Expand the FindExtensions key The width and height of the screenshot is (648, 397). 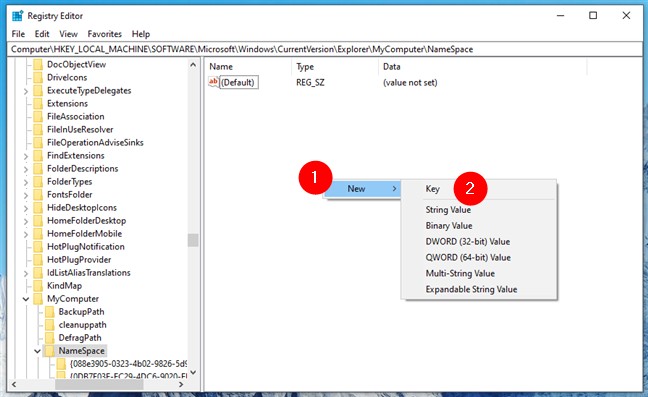click(x=26, y=156)
